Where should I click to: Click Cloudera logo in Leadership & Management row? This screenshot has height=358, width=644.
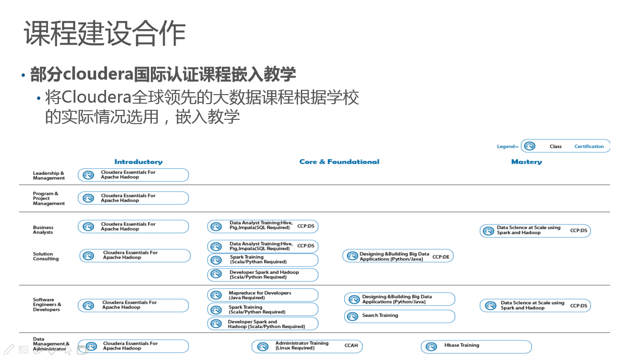[88, 175]
